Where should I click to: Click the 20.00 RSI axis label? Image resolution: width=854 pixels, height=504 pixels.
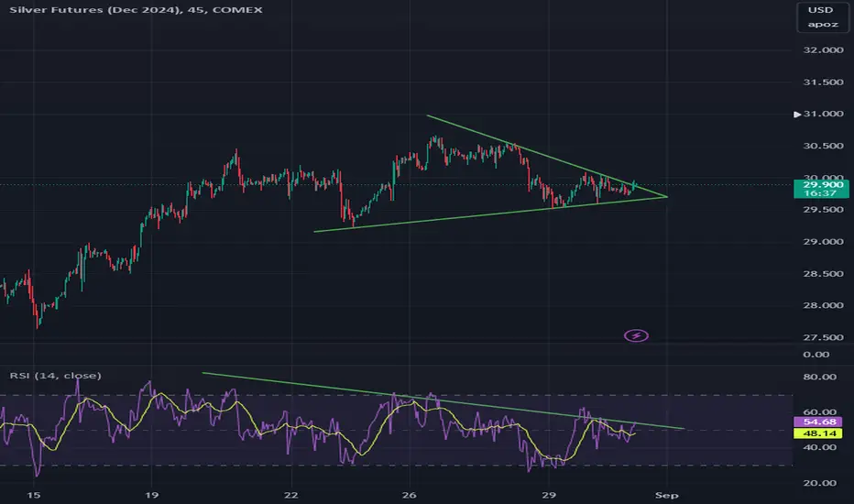[x=820, y=483]
